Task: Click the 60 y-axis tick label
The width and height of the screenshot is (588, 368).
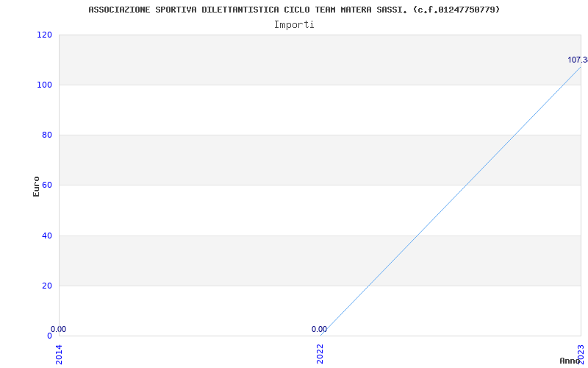Action: (47, 185)
